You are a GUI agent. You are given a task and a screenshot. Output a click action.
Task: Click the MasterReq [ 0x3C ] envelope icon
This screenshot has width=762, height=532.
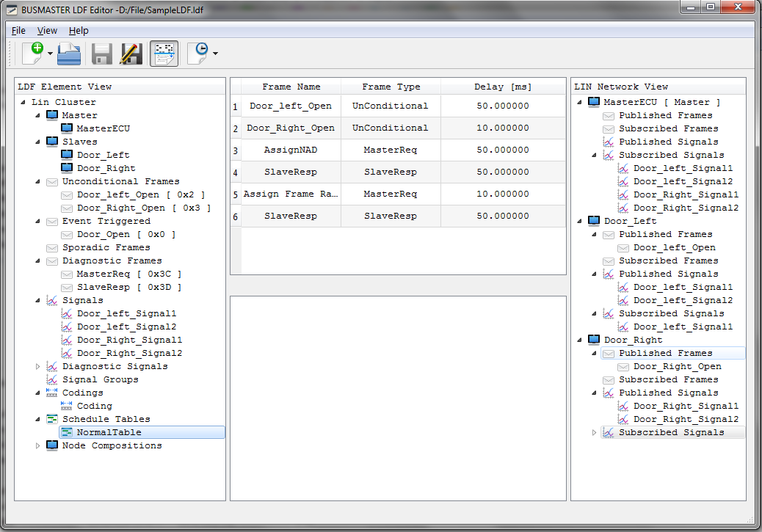coord(67,274)
